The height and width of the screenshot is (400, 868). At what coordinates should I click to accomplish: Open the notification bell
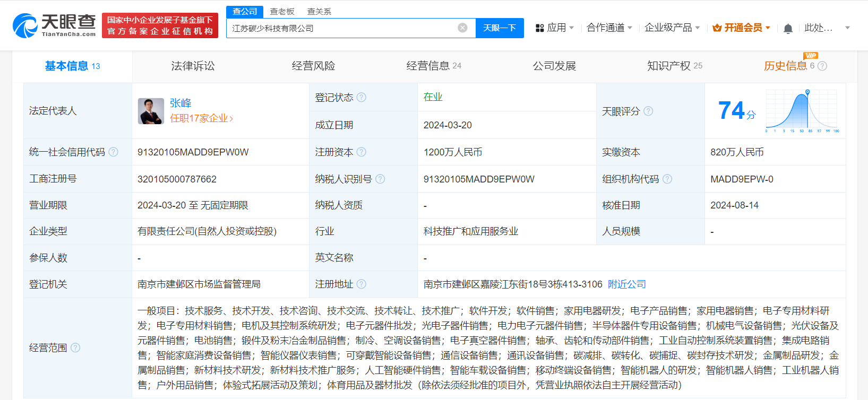[x=788, y=28]
